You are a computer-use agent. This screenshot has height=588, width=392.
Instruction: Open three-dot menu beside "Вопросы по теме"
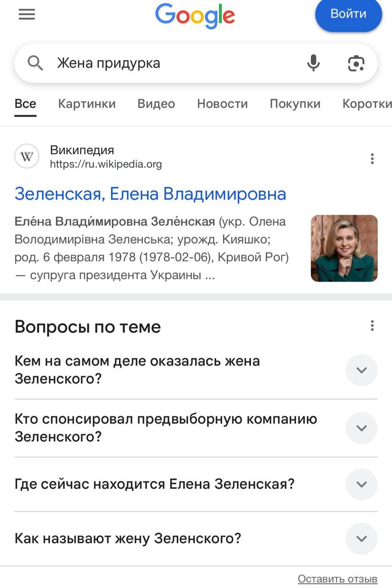tap(372, 326)
